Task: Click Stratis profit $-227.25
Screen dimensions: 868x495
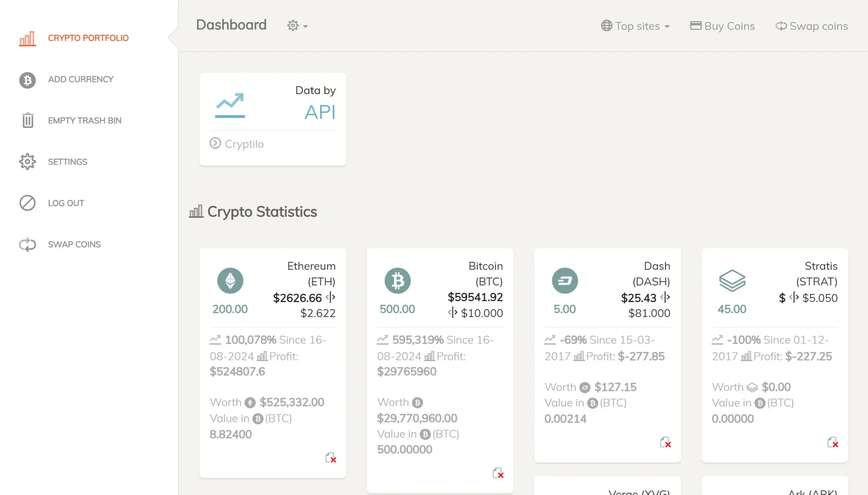Action: (x=809, y=357)
